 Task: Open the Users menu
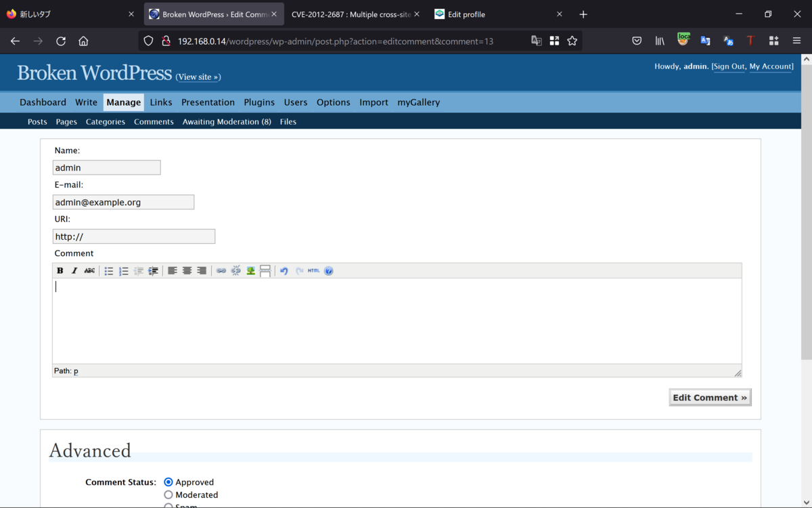tap(296, 102)
